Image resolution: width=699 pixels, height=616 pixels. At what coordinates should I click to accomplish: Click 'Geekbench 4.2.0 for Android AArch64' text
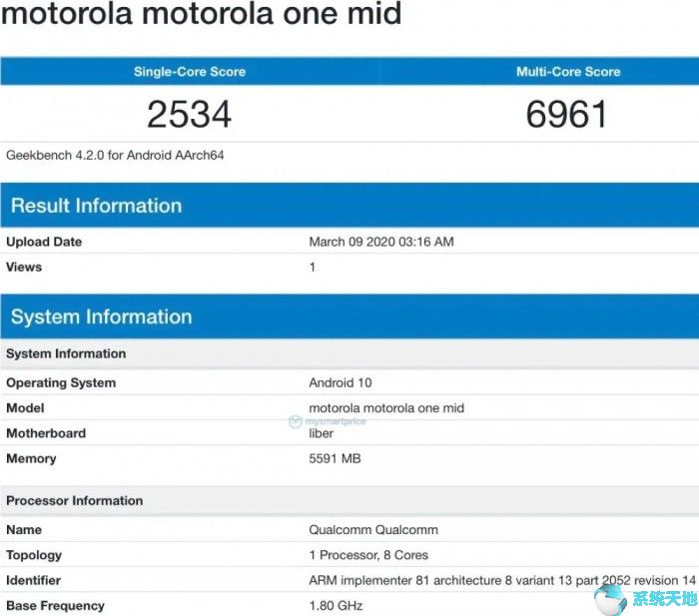pos(115,155)
